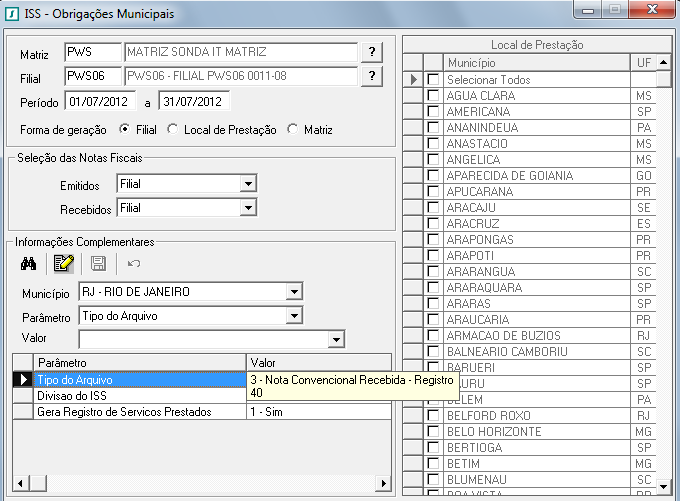Open the Município dropdown showing Rio de Janeiro
The image size is (680, 501).
293,292
